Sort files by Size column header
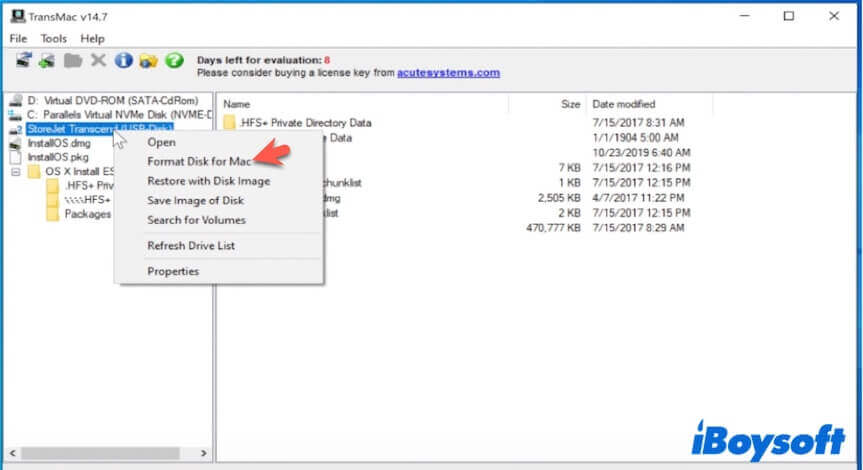 tap(570, 104)
